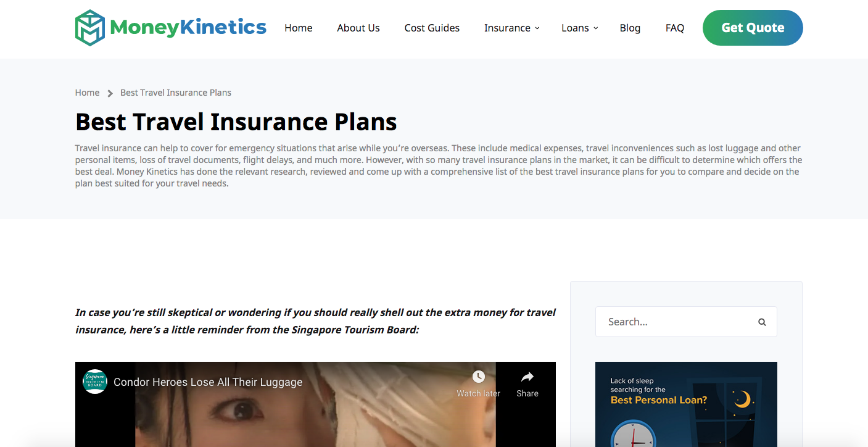Open the Home nav menu item
Viewport: 868px width, 447px height.
[x=299, y=28]
